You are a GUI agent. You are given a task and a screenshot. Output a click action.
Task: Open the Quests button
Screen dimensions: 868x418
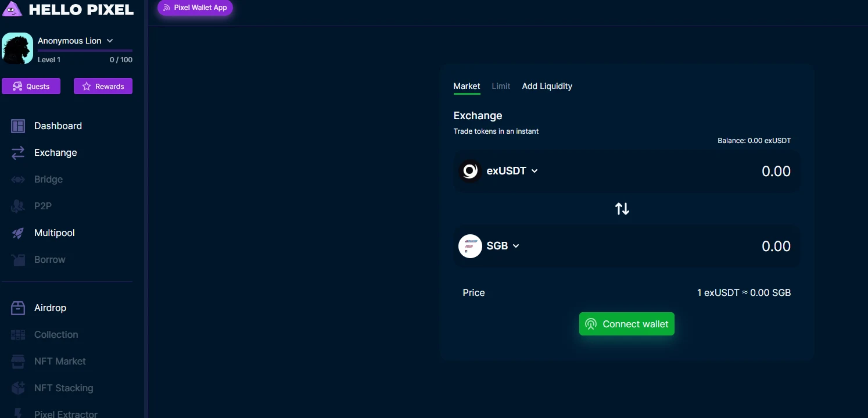pyautogui.click(x=31, y=86)
